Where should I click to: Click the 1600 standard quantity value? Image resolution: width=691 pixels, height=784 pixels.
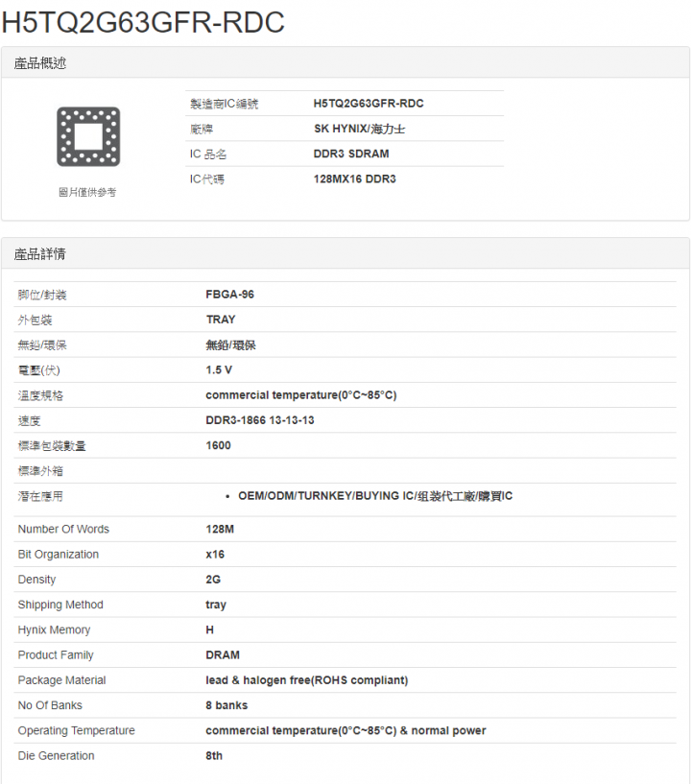click(219, 445)
